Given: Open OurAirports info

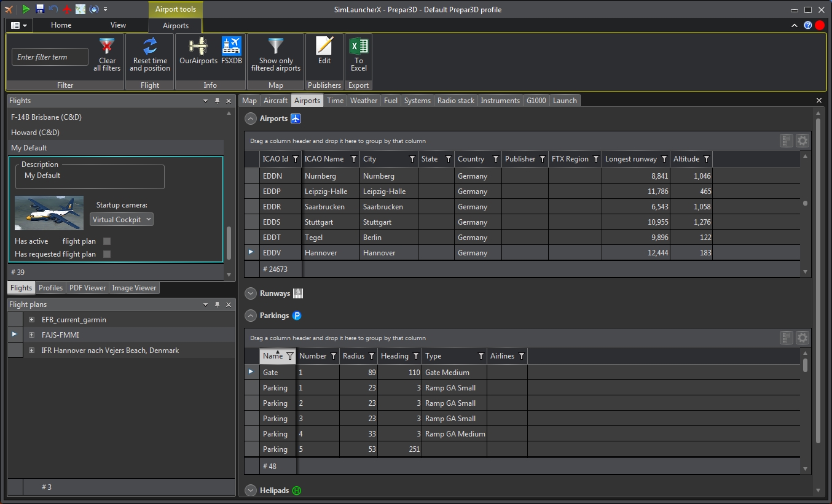Looking at the screenshot, I should (198, 52).
